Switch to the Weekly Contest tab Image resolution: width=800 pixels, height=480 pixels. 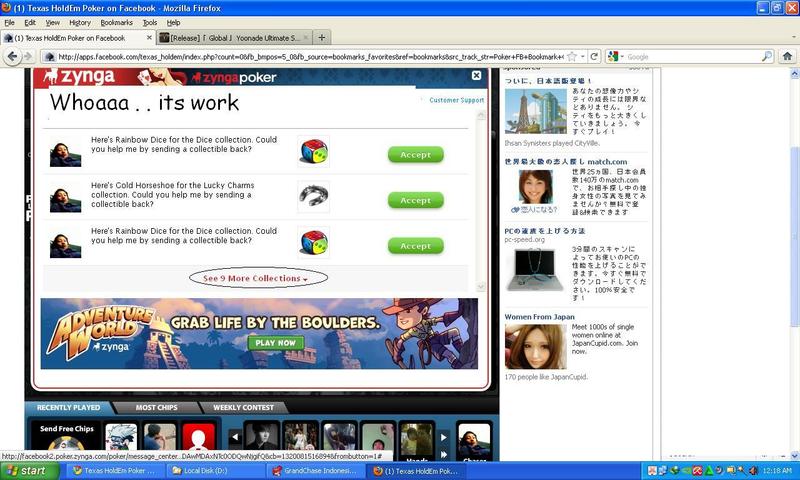coord(243,408)
